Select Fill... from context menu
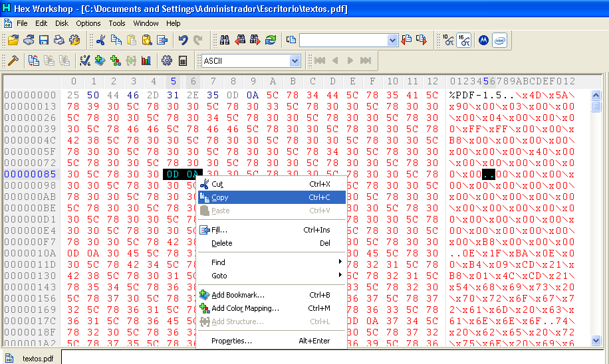The height and width of the screenshot is (364, 609). click(x=271, y=230)
